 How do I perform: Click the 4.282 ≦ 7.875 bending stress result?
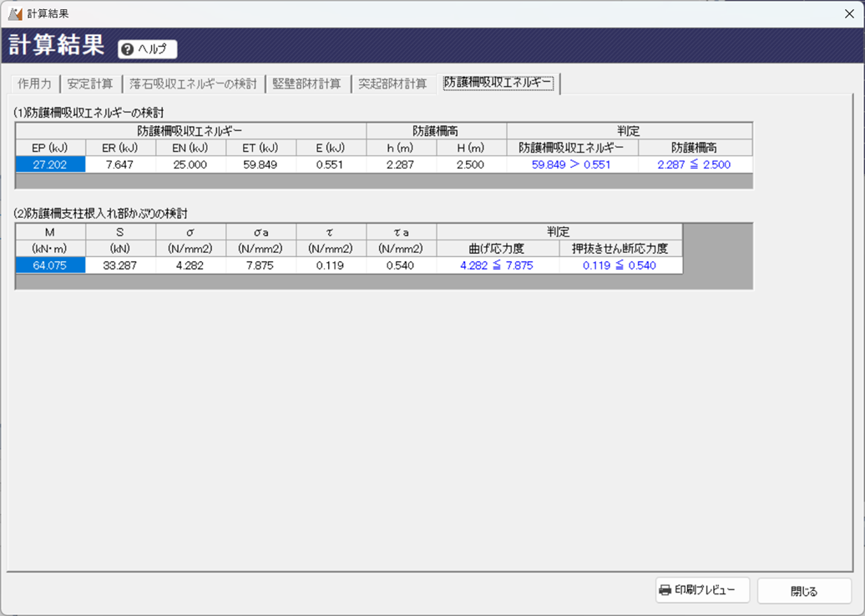click(497, 265)
